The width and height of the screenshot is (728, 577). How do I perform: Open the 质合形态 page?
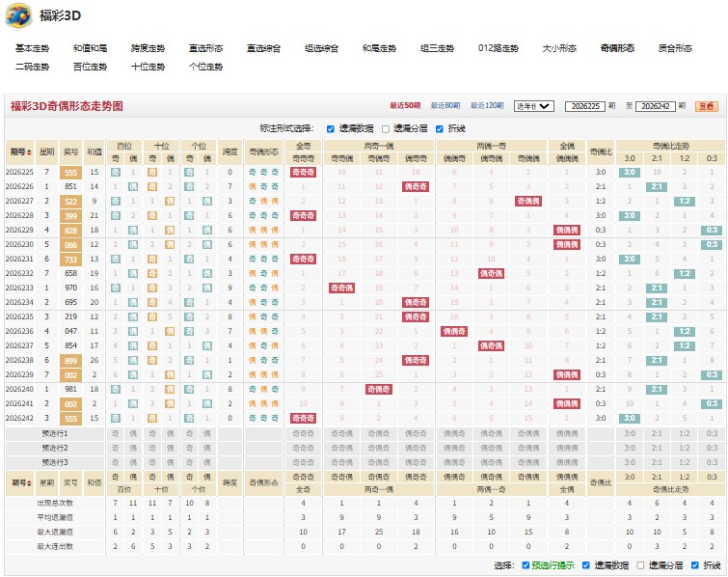(675, 48)
